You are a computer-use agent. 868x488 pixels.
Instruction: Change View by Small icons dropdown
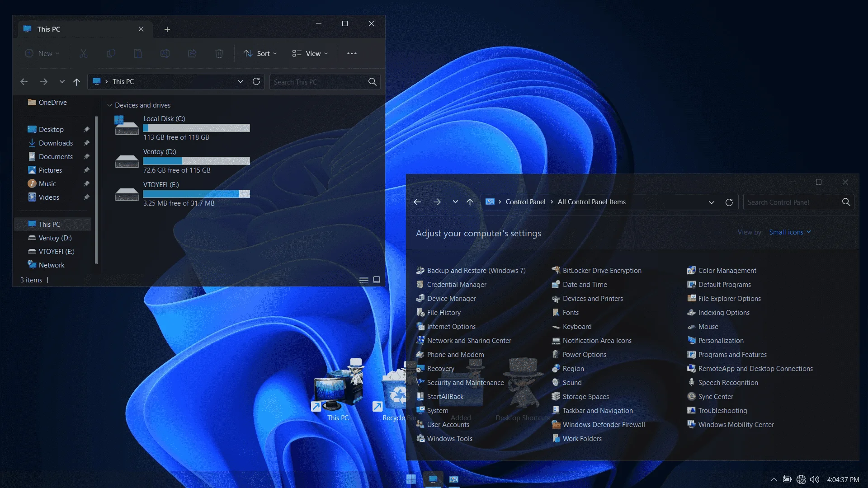[x=790, y=232]
